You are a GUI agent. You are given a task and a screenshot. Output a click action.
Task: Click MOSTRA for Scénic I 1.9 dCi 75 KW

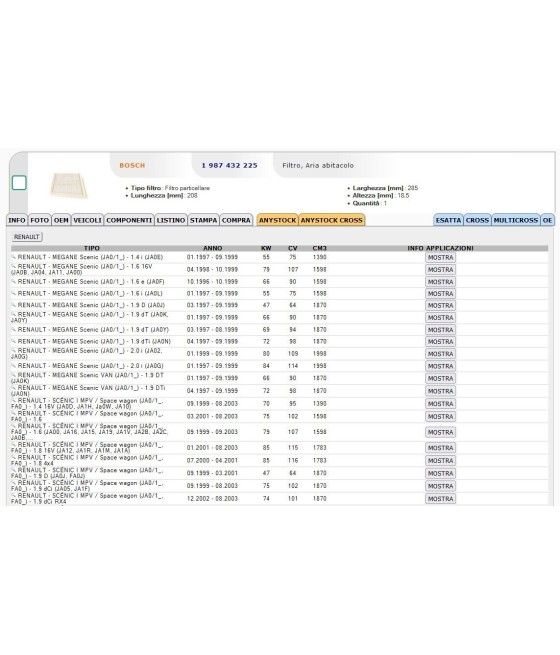[440, 486]
